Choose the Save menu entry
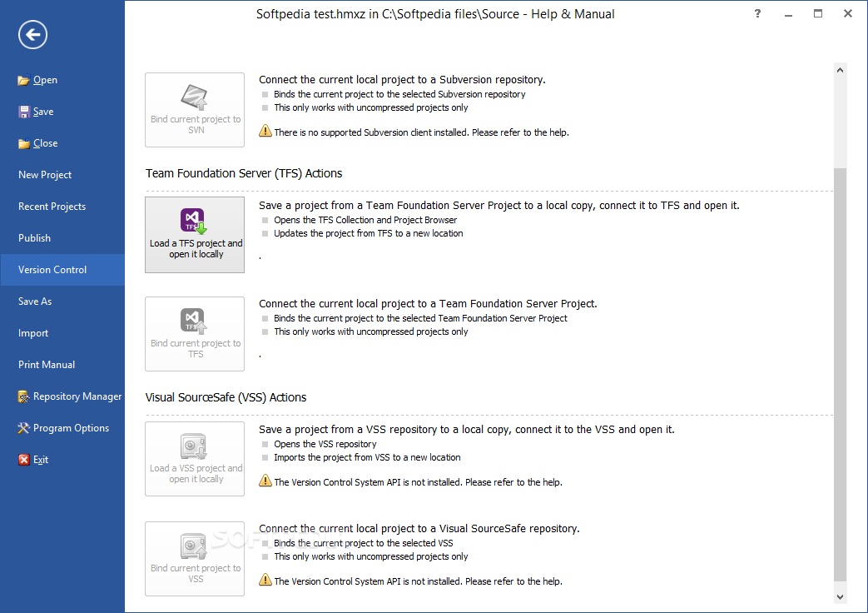This screenshot has height=613, width=868. coord(62,112)
